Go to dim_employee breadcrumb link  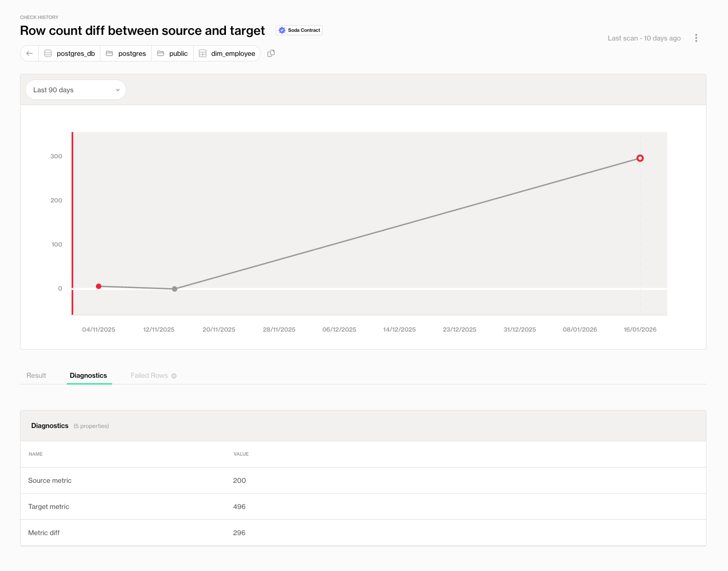[x=233, y=53]
